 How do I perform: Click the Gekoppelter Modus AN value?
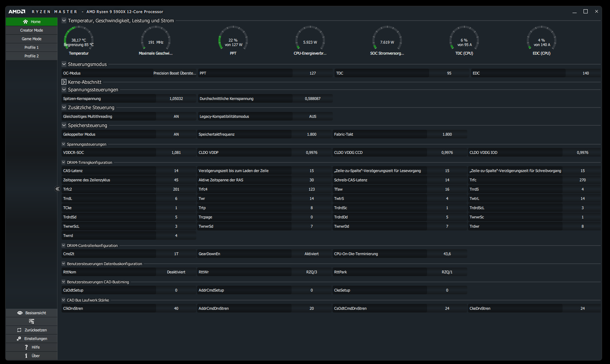(x=176, y=134)
